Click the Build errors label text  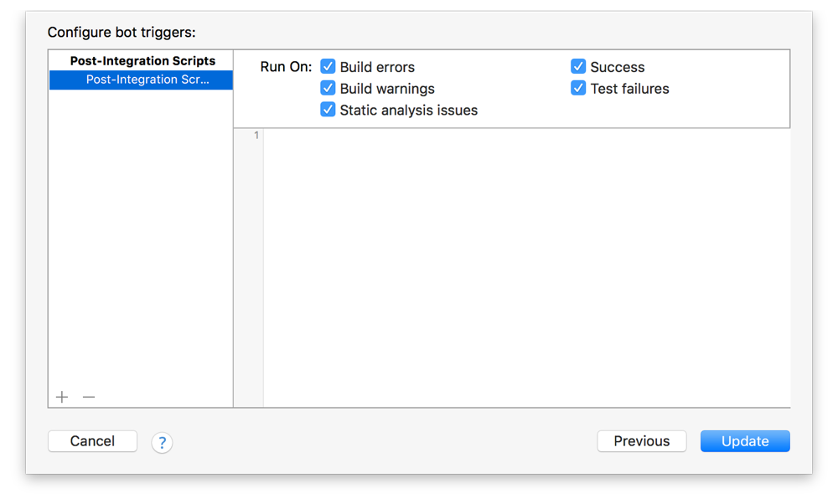(x=377, y=66)
